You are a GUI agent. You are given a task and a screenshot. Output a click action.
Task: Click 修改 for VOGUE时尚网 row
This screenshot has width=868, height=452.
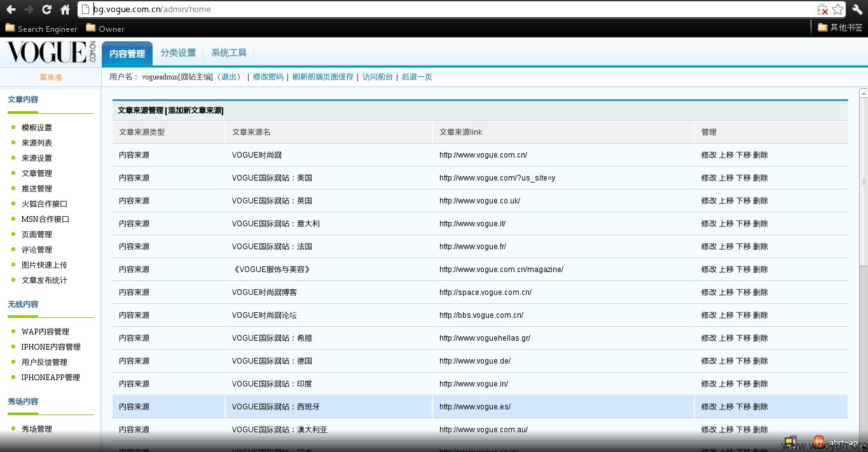point(708,155)
